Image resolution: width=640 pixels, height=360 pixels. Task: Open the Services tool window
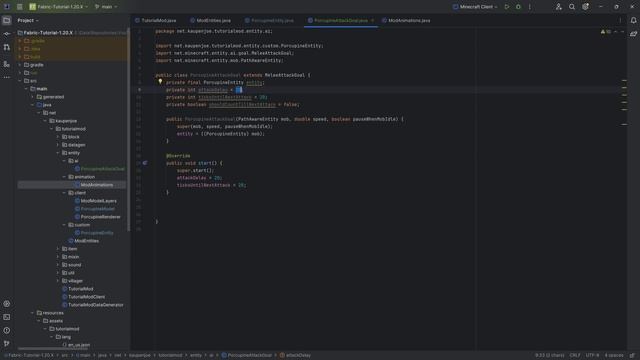pyautogui.click(x=7, y=304)
